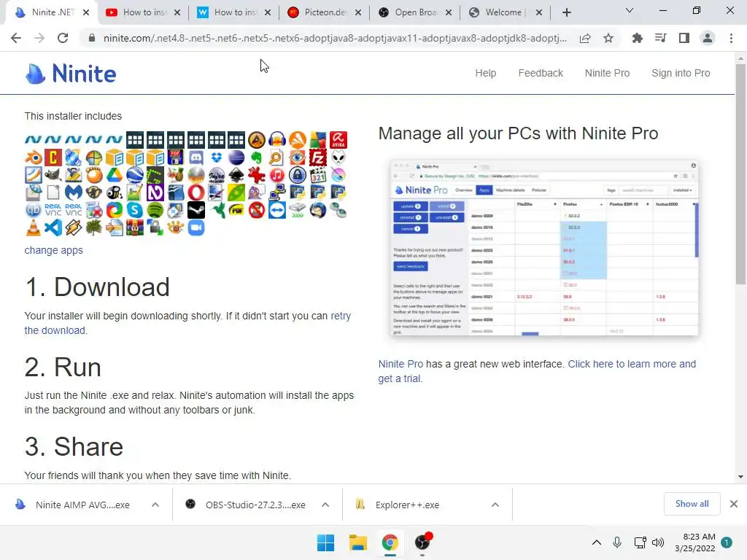
Task: Bookmark this page with the star icon
Action: click(608, 38)
